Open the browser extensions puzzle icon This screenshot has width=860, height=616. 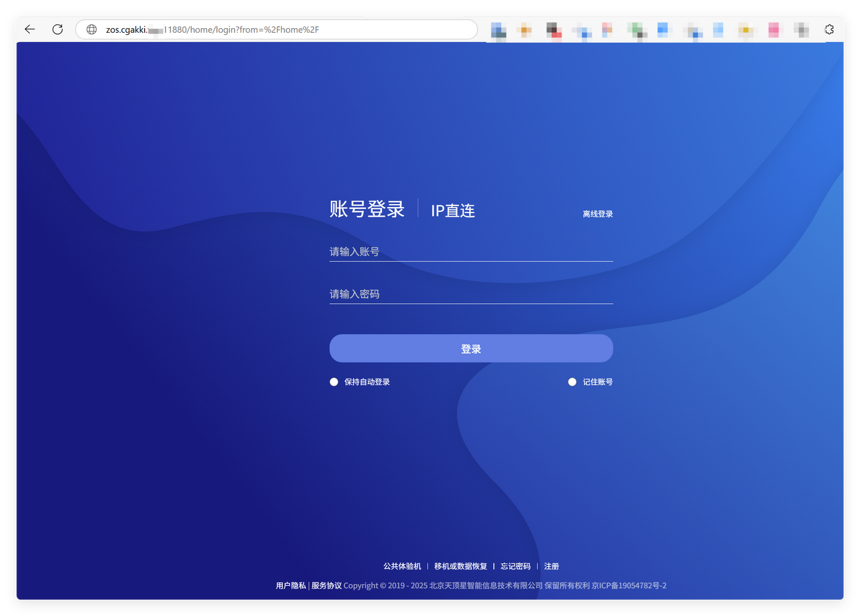(x=830, y=29)
